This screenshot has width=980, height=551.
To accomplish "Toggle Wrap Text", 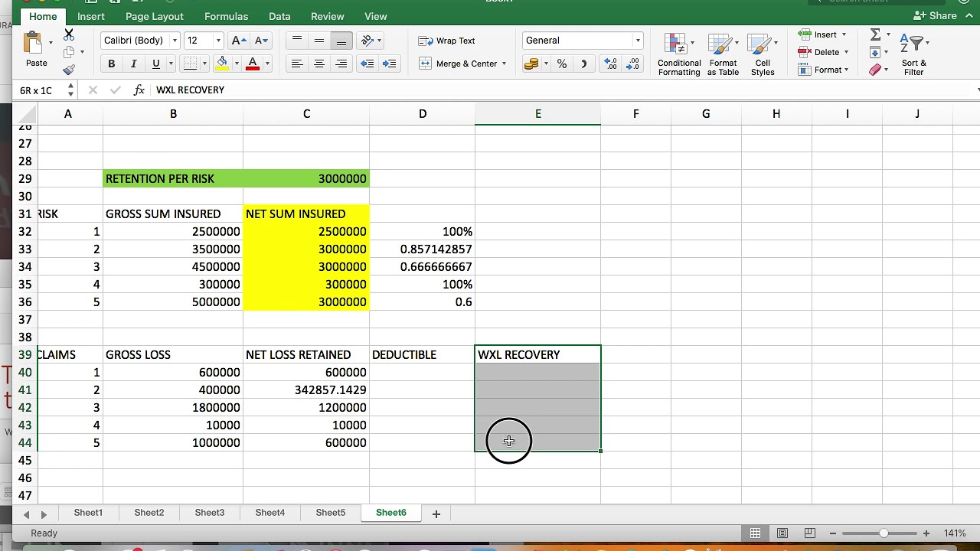I will (x=447, y=41).
